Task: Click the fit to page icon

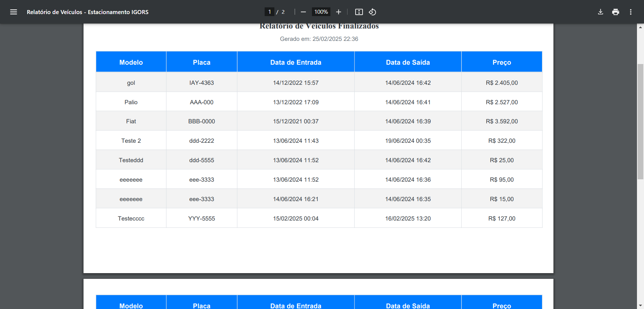Action: [x=359, y=12]
